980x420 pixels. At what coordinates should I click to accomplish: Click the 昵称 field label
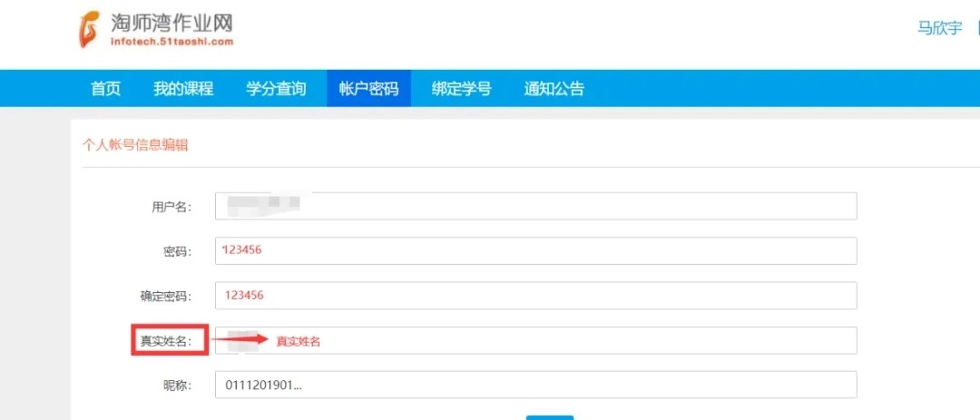pyautogui.click(x=176, y=386)
